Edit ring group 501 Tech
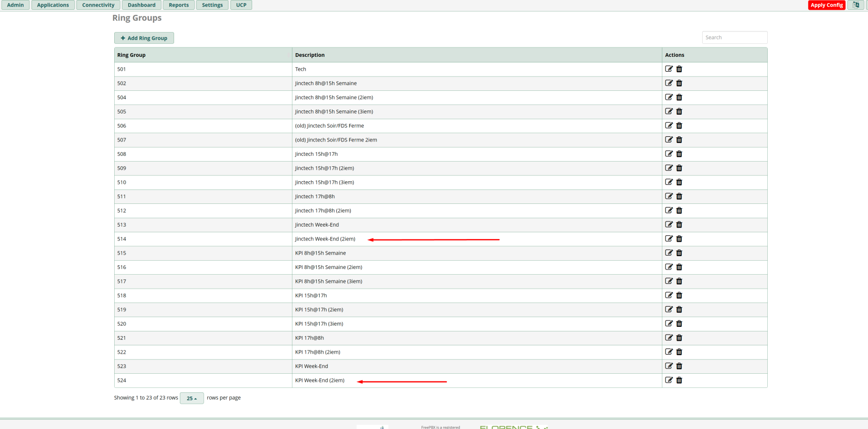 coord(669,69)
